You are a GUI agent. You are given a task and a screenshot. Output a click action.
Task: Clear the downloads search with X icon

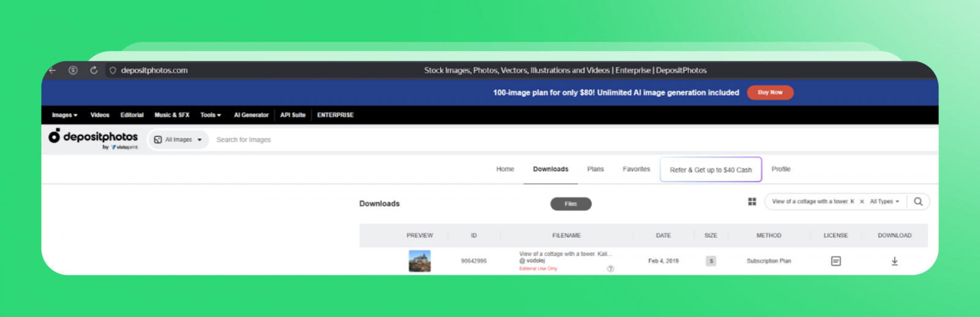pyautogui.click(x=862, y=202)
